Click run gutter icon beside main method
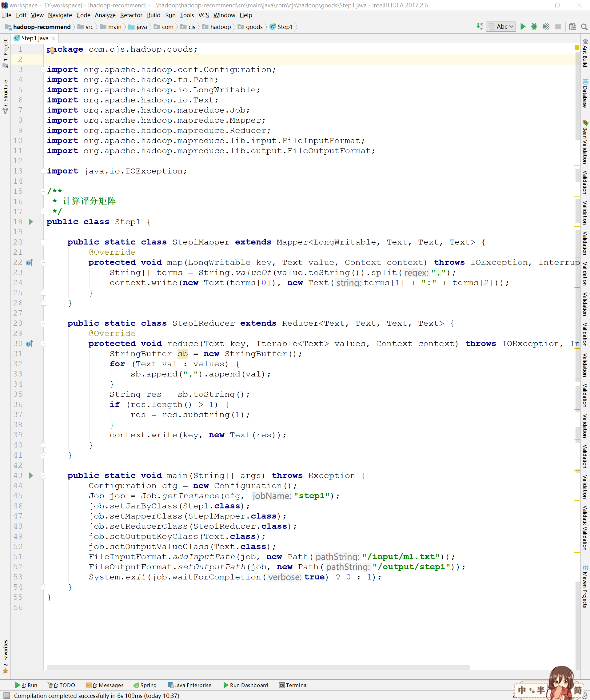The height and width of the screenshot is (700, 590). 31,475
